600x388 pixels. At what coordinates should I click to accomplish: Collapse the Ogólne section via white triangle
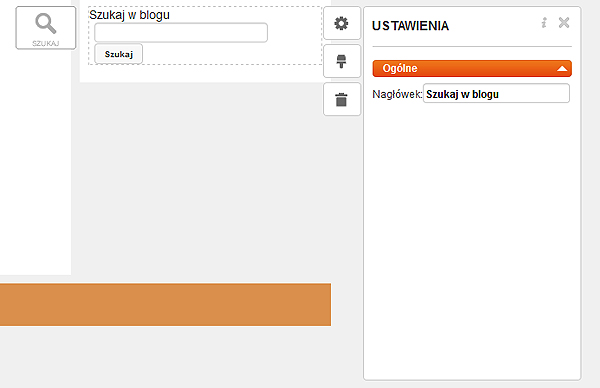(562, 69)
